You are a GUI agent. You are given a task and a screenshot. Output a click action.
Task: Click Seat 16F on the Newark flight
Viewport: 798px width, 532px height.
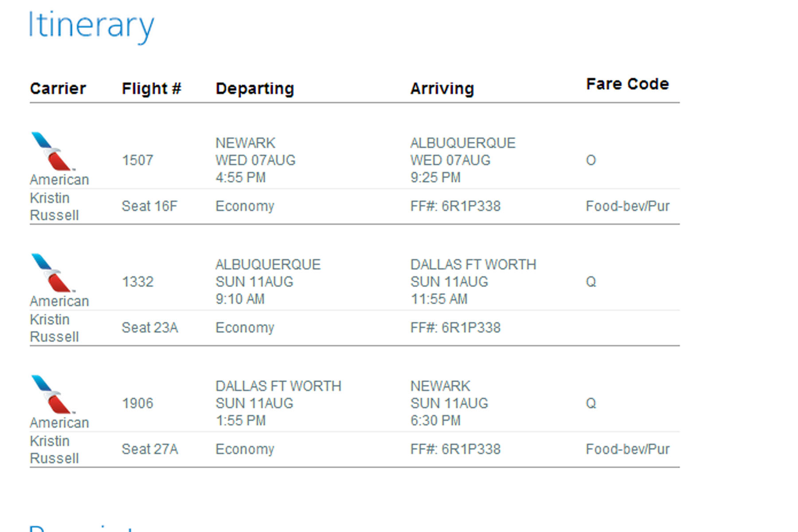click(149, 206)
